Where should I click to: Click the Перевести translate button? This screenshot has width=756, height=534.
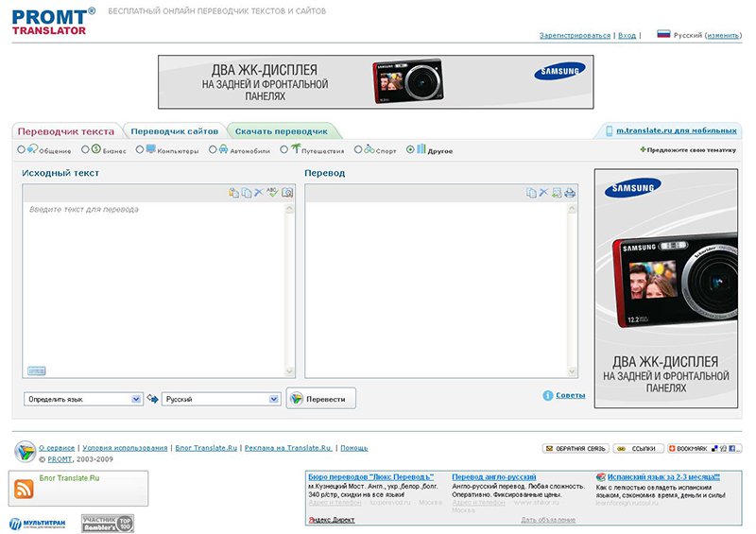click(x=321, y=399)
